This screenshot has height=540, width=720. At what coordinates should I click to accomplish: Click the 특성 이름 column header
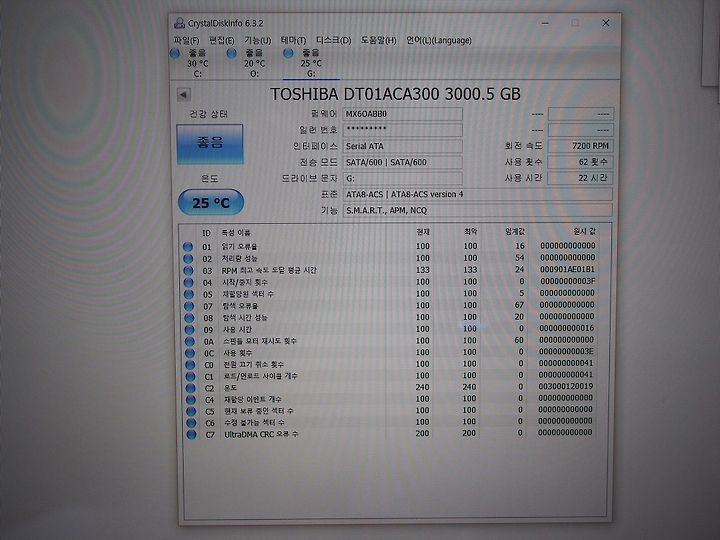point(236,233)
